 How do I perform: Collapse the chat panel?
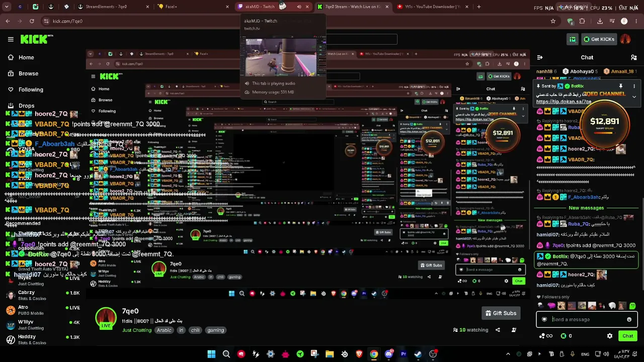(x=539, y=57)
